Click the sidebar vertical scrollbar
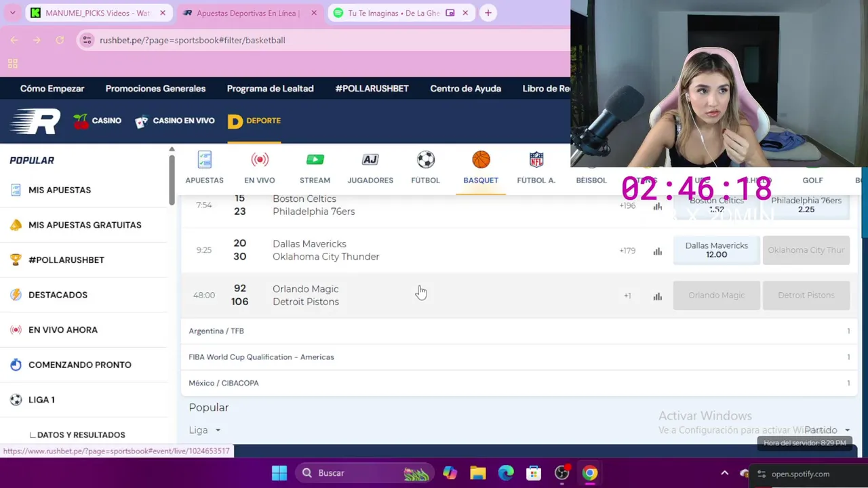Screen dimensions: 868x488 click(172, 179)
